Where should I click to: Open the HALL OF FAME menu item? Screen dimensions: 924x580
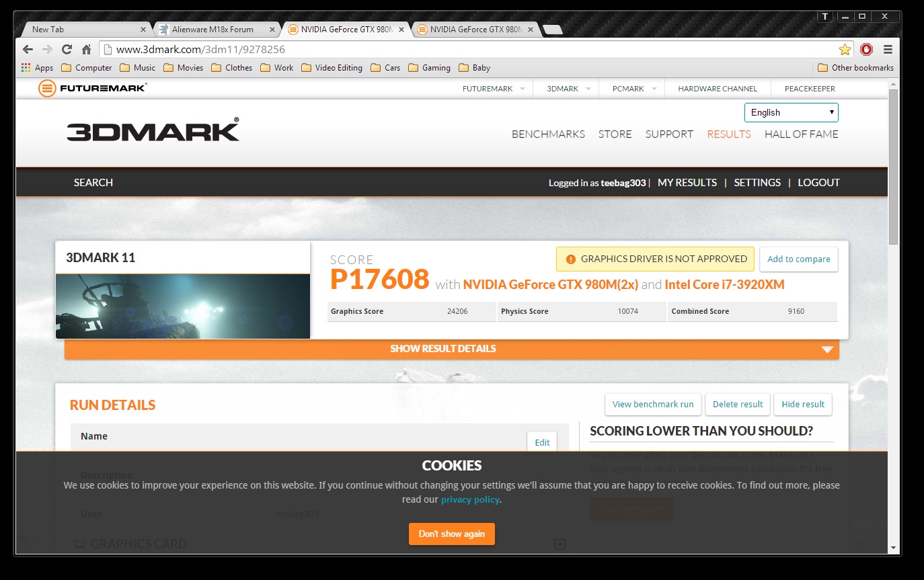(x=801, y=134)
